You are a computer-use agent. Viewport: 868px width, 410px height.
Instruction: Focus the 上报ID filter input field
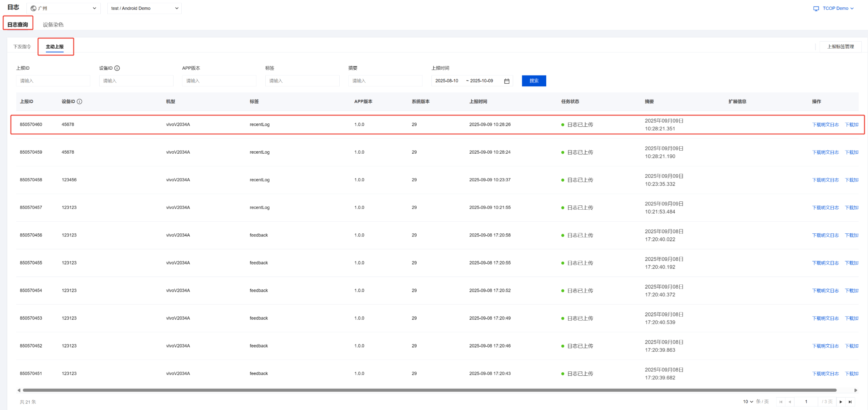click(53, 81)
